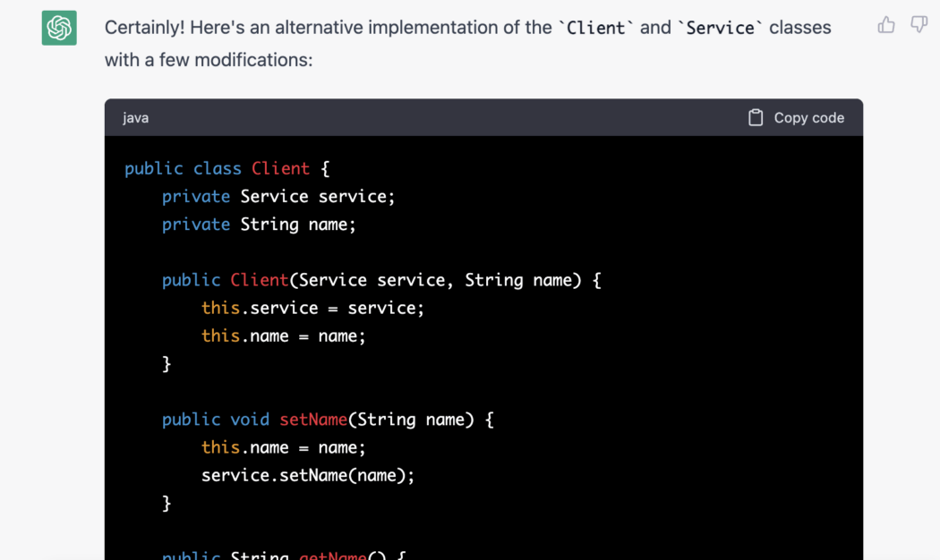Select the java language label
The height and width of the screenshot is (560, 940).
pos(135,117)
